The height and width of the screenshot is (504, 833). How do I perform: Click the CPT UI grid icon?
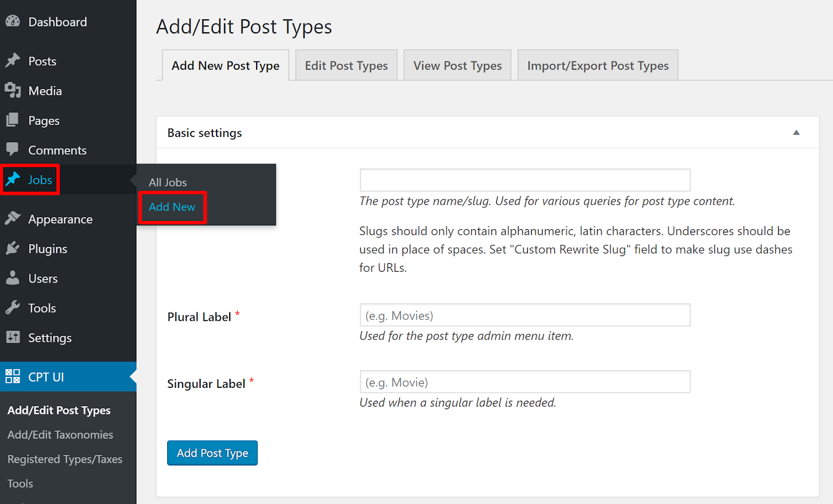[13, 376]
